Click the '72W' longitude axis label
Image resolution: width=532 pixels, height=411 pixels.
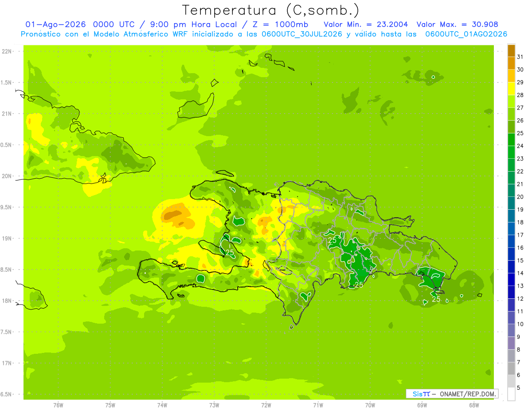pos(266,404)
